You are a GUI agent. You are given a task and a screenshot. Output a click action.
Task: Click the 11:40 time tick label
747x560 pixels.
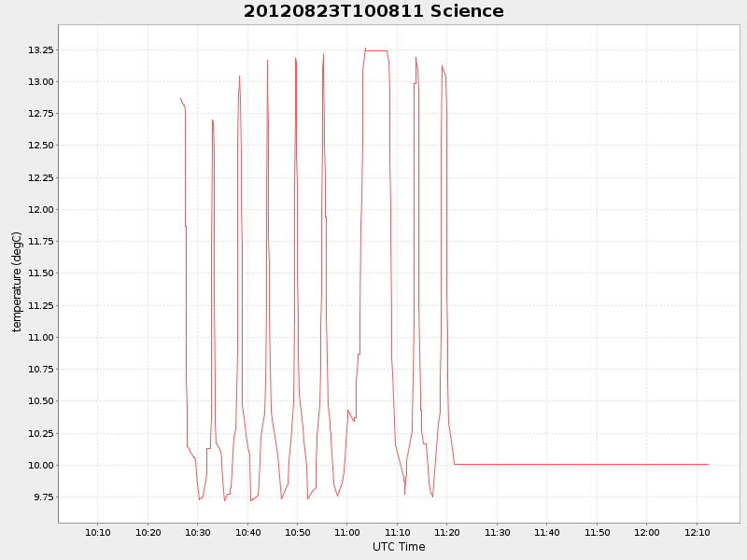547,532
